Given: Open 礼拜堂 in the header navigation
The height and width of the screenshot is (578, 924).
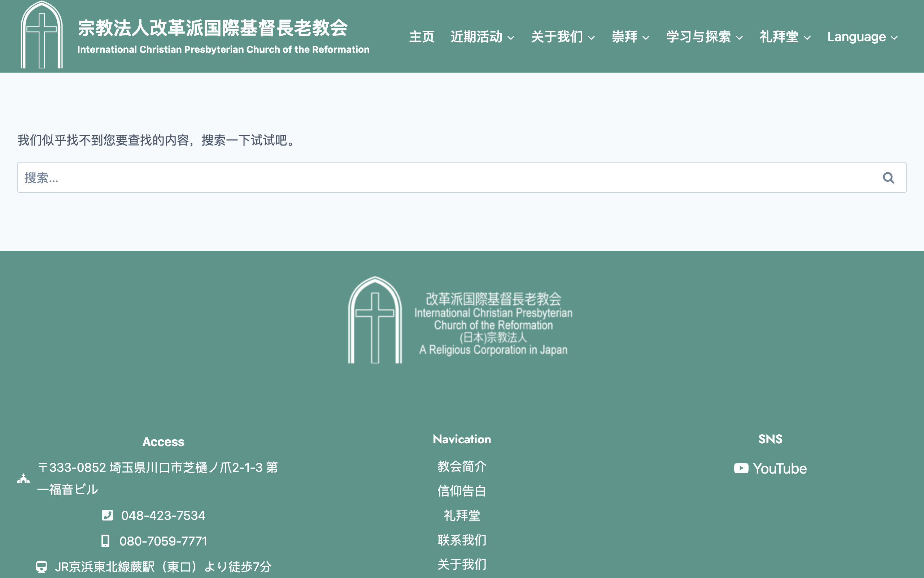Looking at the screenshot, I should tap(779, 37).
